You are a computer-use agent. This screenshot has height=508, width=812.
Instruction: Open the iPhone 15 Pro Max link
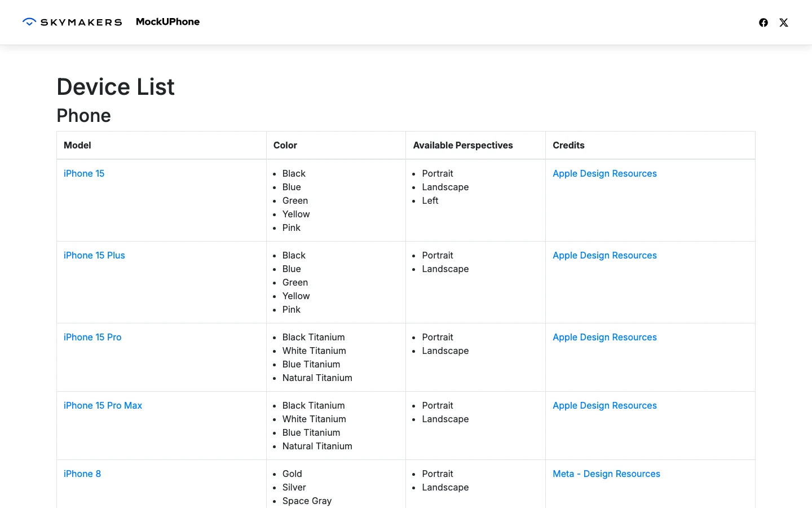[103, 405]
